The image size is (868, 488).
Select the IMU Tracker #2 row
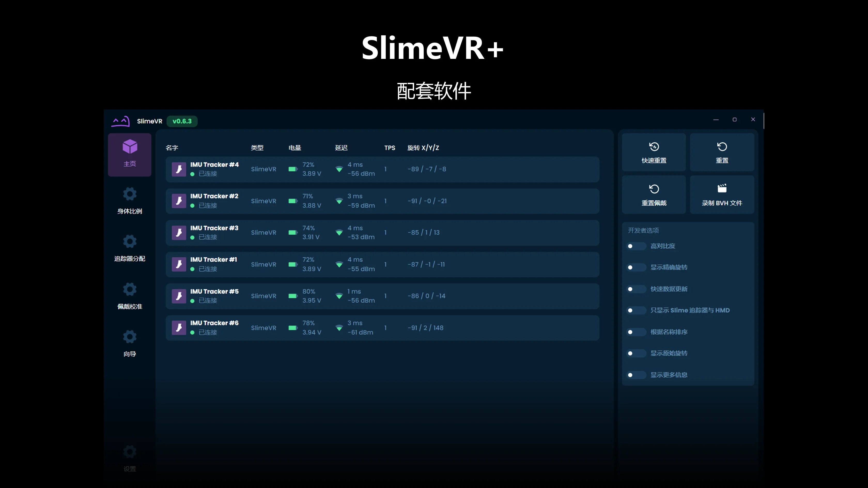click(382, 201)
